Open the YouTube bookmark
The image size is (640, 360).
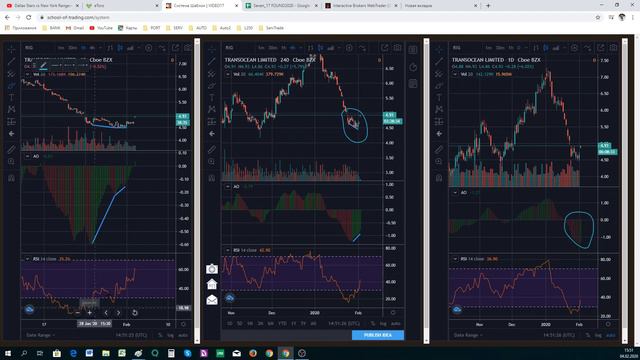pos(101,28)
